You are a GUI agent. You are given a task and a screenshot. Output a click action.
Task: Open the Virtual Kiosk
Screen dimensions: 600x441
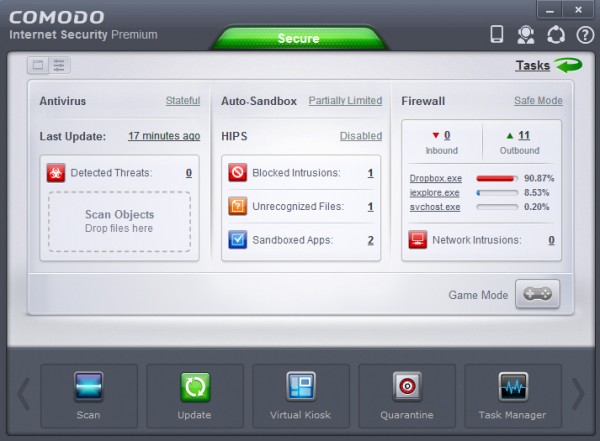pos(301,396)
